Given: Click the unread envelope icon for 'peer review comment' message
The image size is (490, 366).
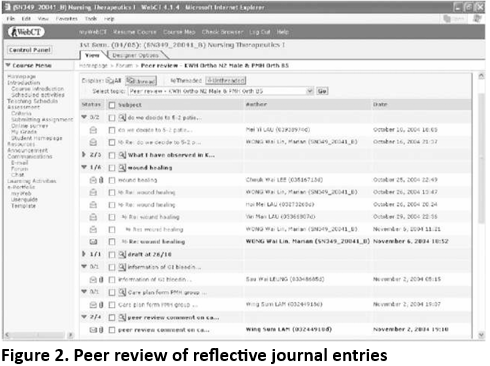Looking at the screenshot, I should click(93, 330).
